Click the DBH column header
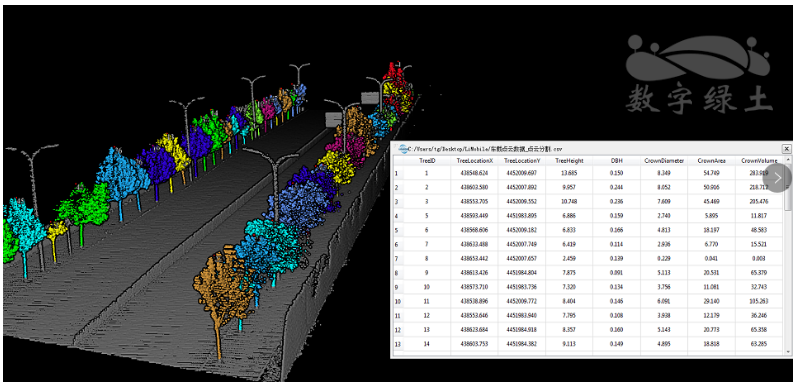The height and width of the screenshot is (388, 802). pos(616,161)
